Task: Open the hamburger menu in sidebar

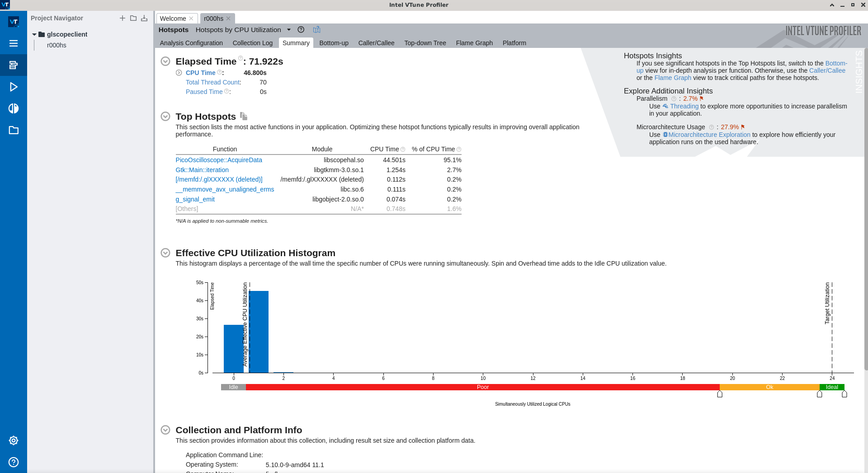Action: (x=14, y=43)
